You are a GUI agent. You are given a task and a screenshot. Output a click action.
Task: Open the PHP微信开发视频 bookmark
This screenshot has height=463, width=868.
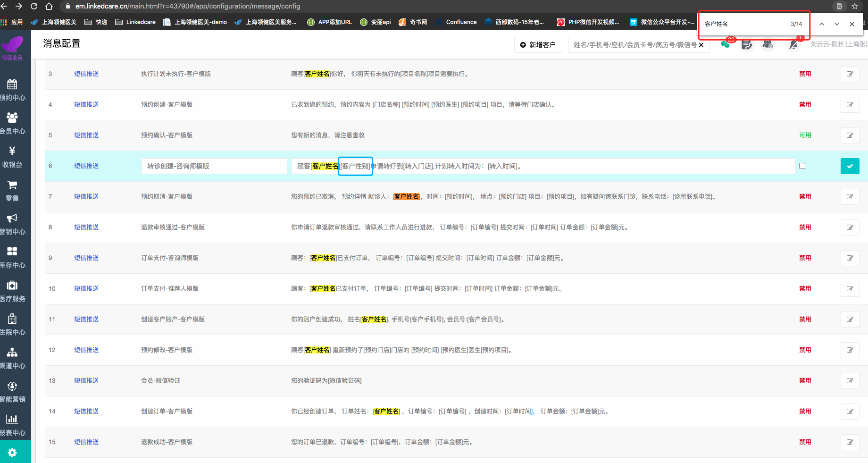pyautogui.click(x=588, y=22)
